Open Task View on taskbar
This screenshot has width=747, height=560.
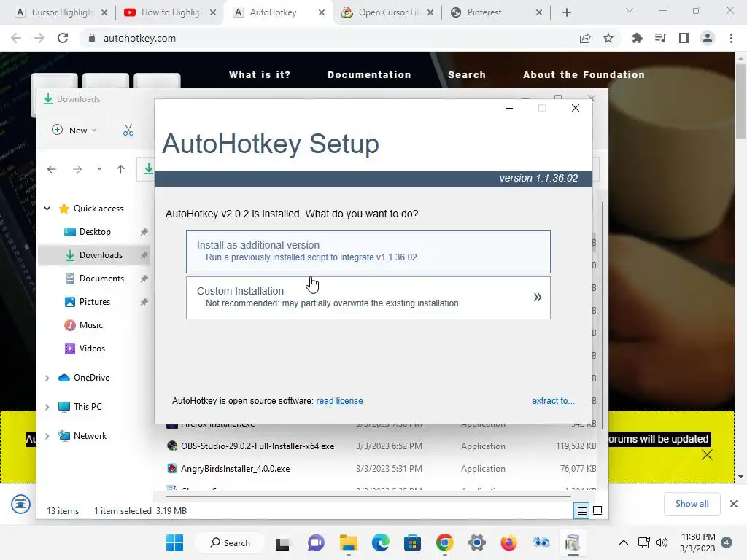point(283,542)
